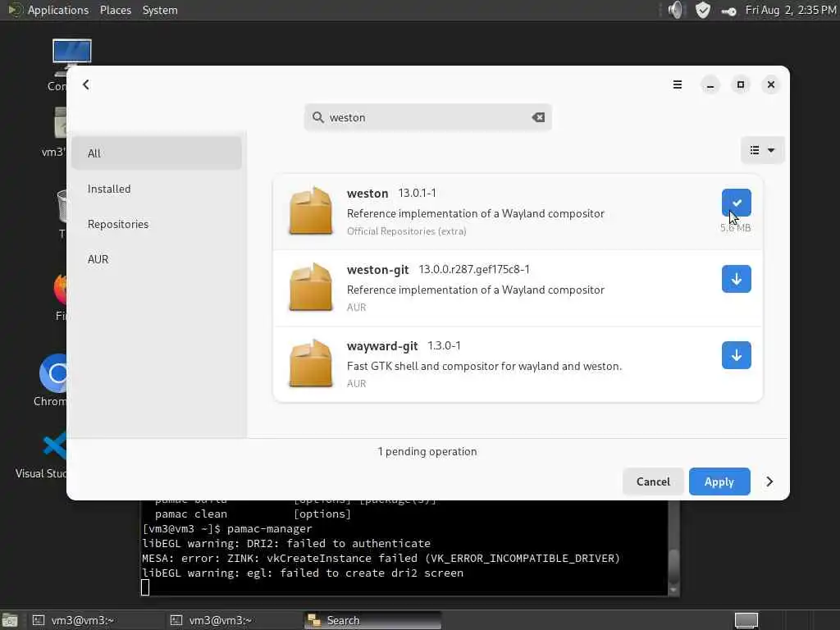Select the Visual Studio Code desktop icon
This screenshot has width=840, height=630.
(x=42, y=454)
